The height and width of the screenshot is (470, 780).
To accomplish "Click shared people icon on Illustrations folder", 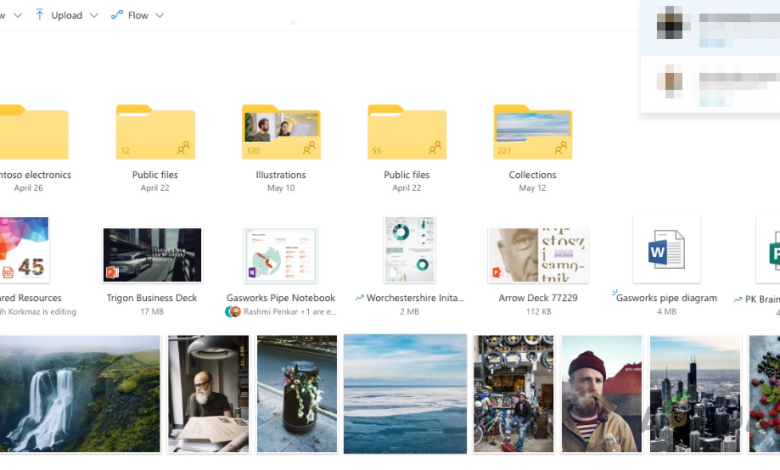I will [309, 148].
